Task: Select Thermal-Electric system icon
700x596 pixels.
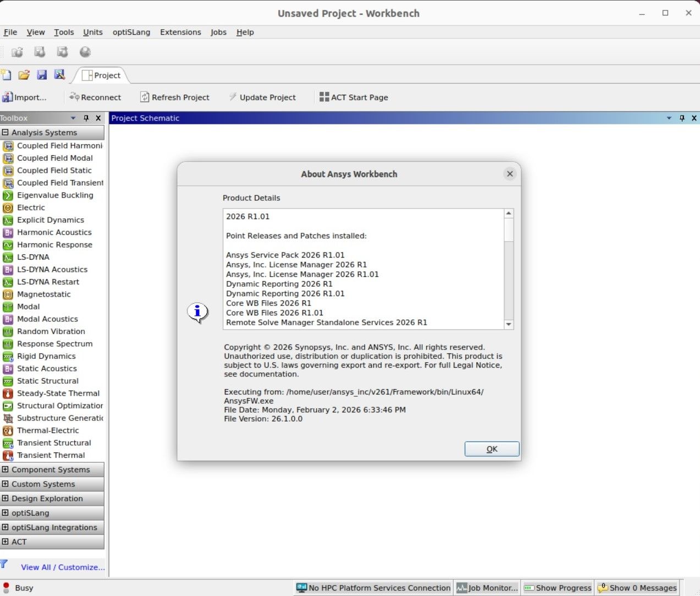Action: 8,430
